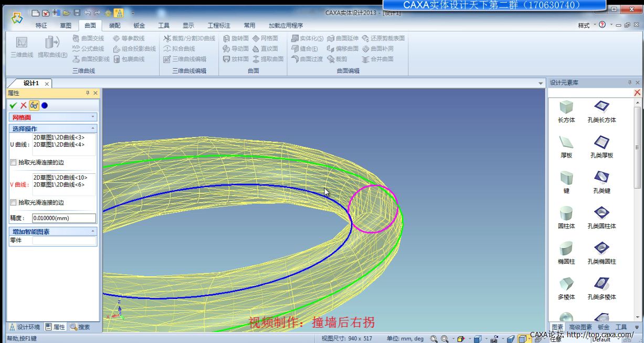This screenshot has height=343, width=644.
Task: Enable smooth-connected edges under U curves
Action: pyautogui.click(x=13, y=163)
